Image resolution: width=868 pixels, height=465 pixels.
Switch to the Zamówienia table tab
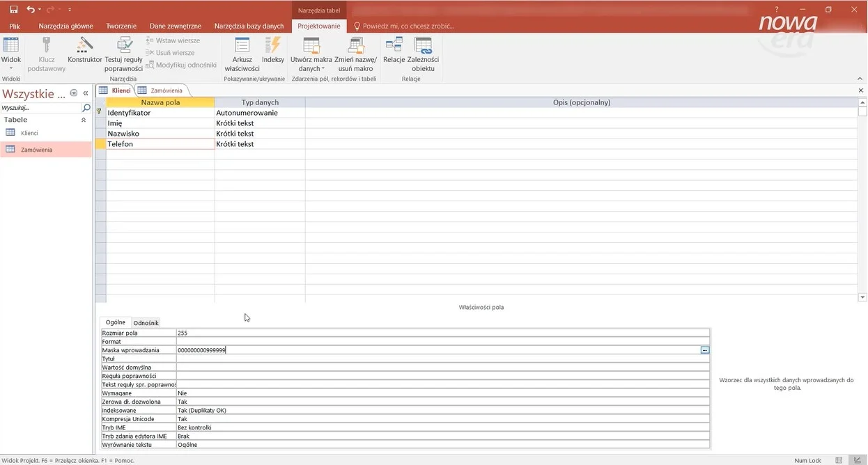(166, 90)
